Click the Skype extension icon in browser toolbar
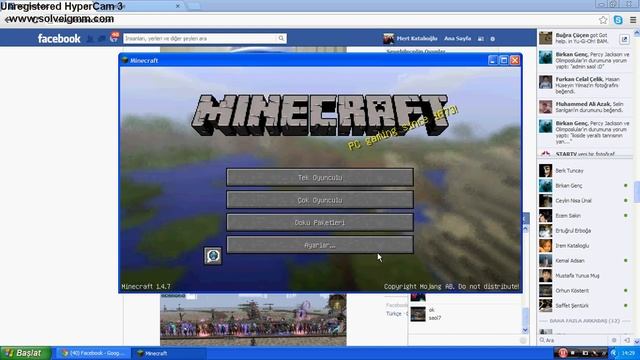Screen dimensions: 640x360 (x=618, y=20)
